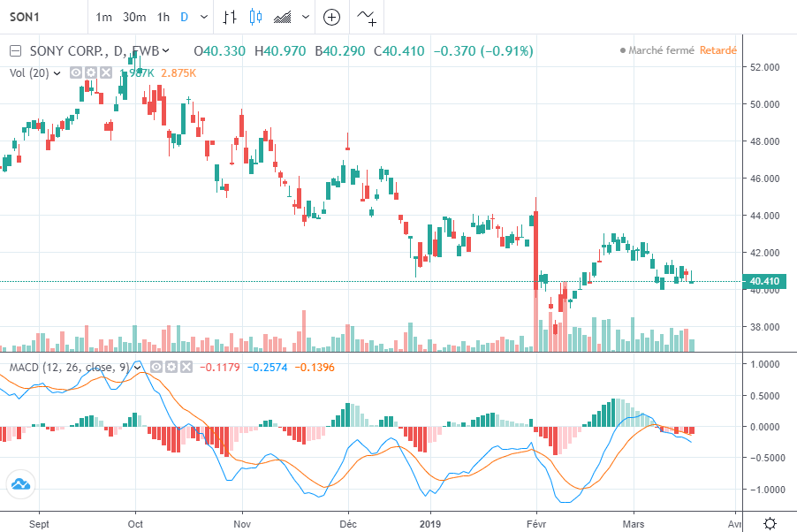Select the bar chart style icon
Image resolution: width=797 pixels, height=532 pixels.
pyautogui.click(x=230, y=17)
